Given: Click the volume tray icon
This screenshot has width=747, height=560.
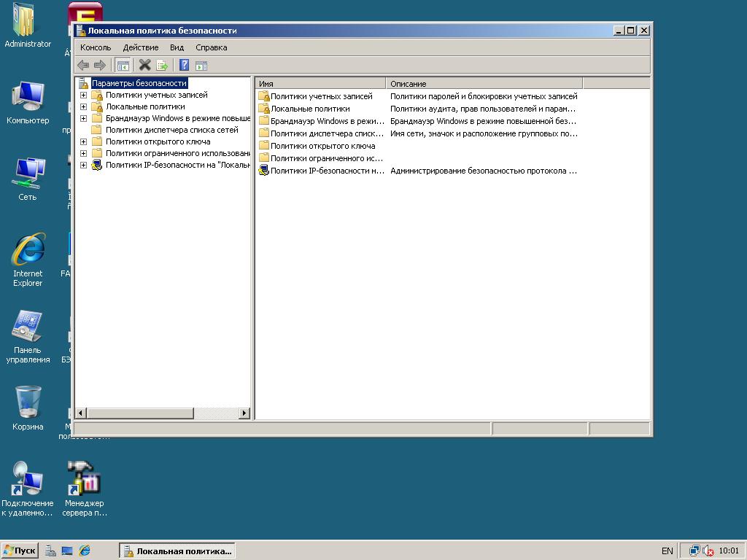Looking at the screenshot, I should pos(708,551).
